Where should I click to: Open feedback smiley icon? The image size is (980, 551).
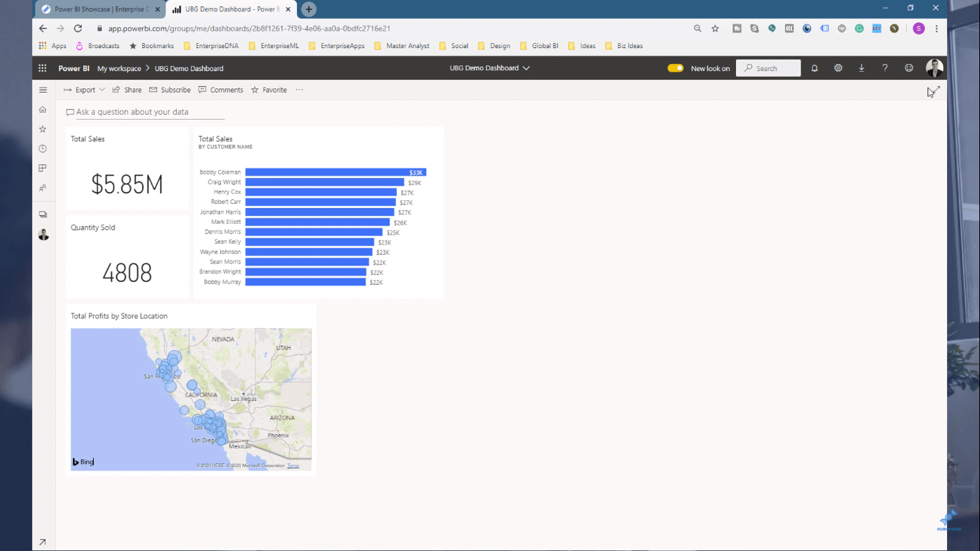click(909, 68)
